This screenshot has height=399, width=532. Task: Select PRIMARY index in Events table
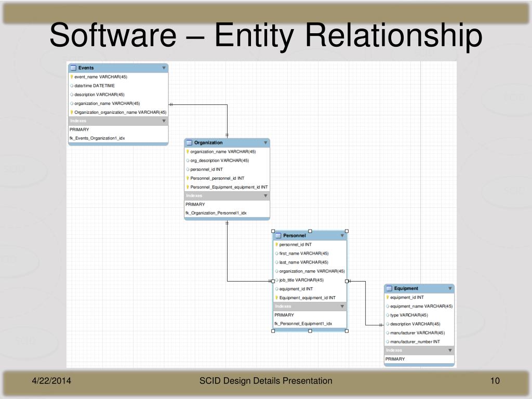(x=79, y=129)
